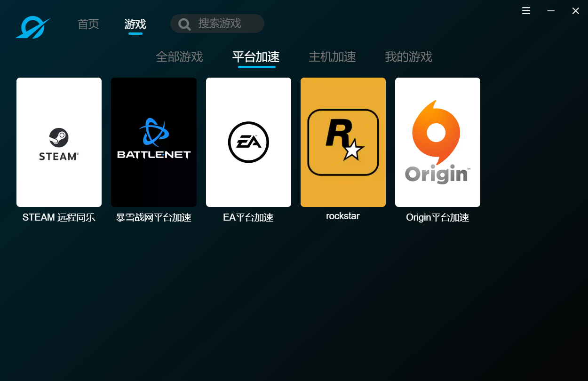Viewport: 588px width, 381px height.
Task: Click the 'rockstar' label
Action: [x=343, y=216]
